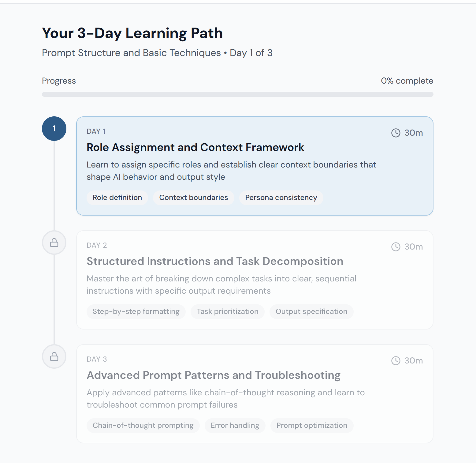The width and height of the screenshot is (476, 463).
Task: Click the Day 1 step number circle
Action: [54, 129]
